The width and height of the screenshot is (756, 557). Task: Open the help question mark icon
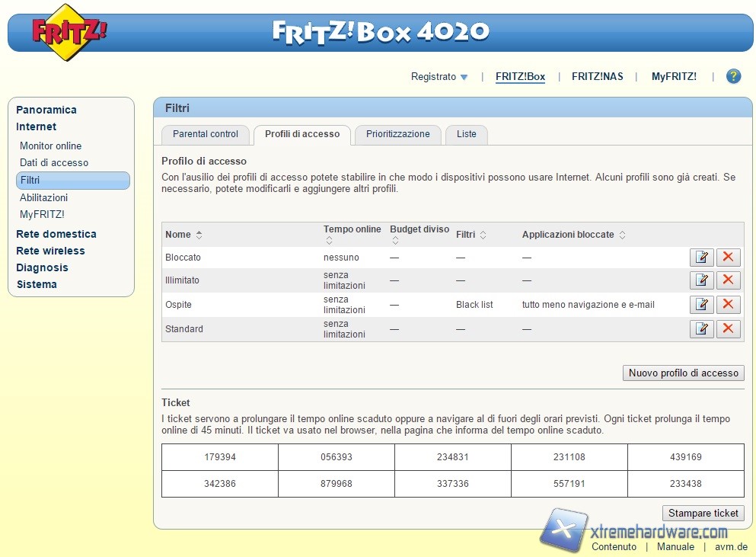[733, 76]
